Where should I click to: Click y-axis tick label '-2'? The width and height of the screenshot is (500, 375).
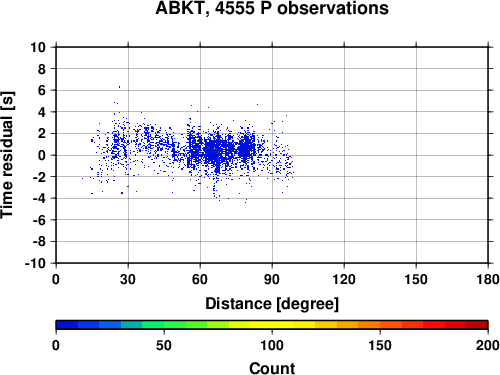point(39,177)
